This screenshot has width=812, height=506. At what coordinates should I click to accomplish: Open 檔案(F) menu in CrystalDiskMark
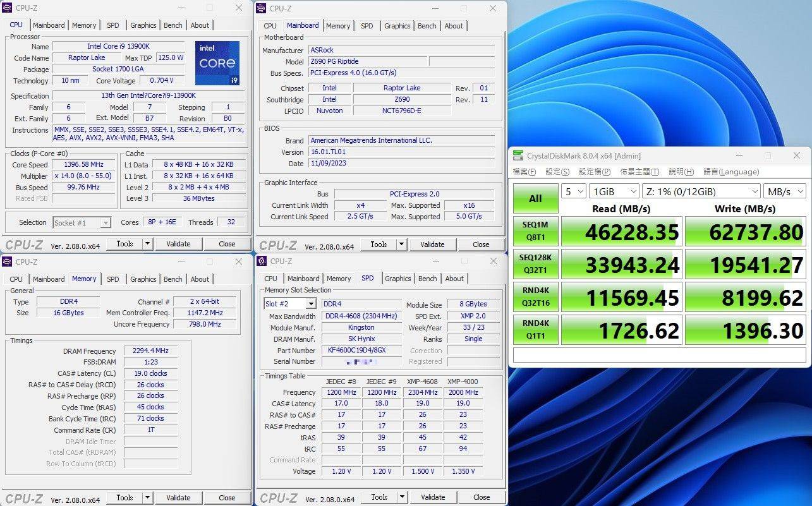coord(524,172)
